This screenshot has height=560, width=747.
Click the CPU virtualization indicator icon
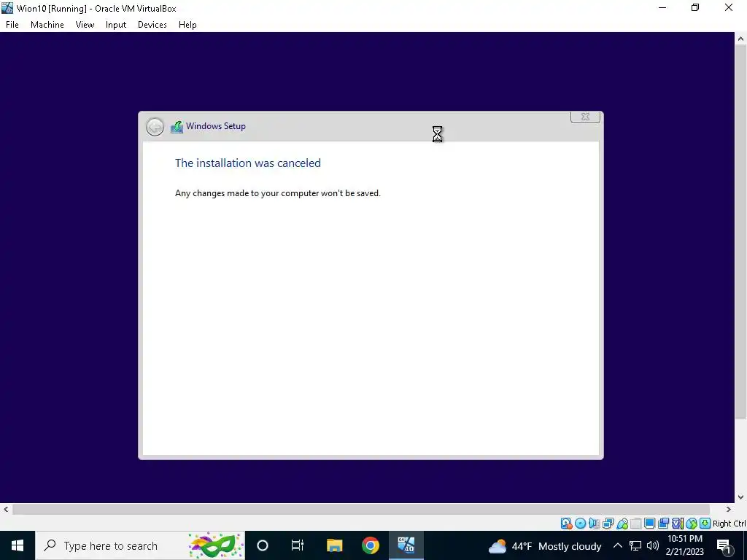678,524
